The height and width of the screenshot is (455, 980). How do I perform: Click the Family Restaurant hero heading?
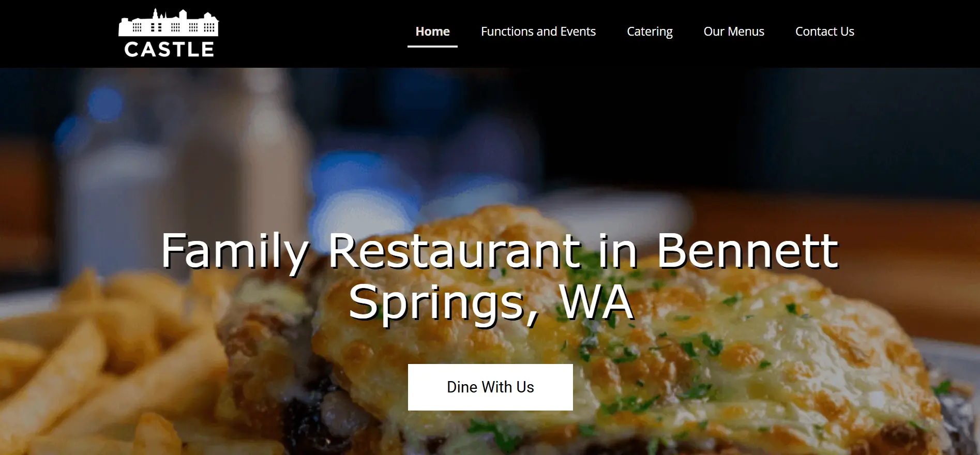[x=500, y=276]
